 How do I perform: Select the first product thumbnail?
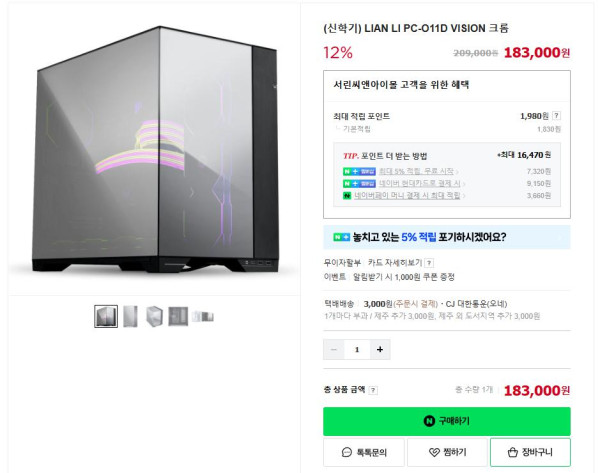pos(106,316)
